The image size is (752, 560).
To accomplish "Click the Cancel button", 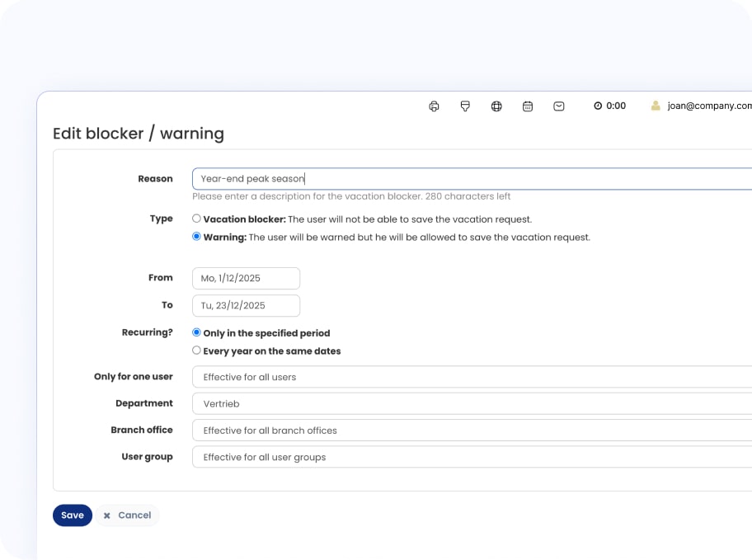I will [x=127, y=515].
